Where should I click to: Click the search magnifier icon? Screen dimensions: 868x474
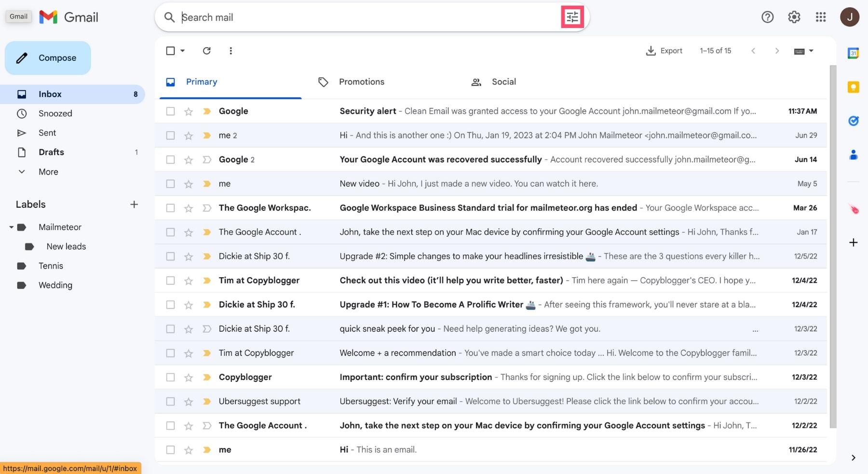(x=169, y=17)
